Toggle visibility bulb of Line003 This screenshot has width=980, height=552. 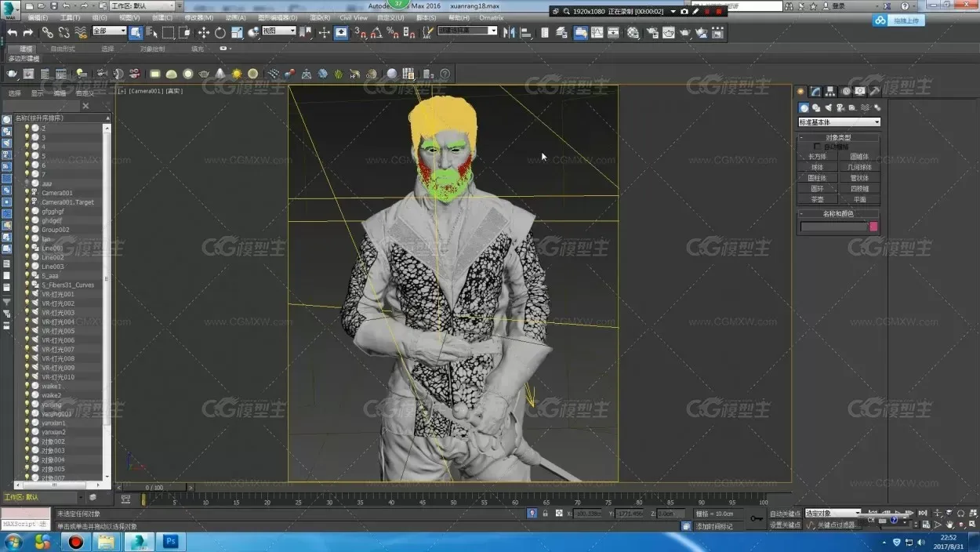[x=27, y=266]
